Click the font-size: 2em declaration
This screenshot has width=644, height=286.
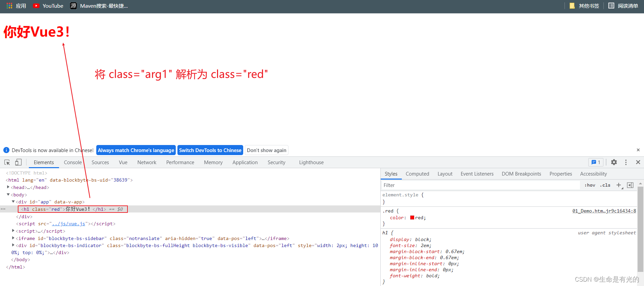(411, 245)
